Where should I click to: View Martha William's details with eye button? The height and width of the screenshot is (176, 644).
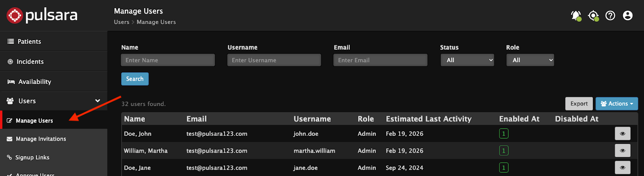[x=622, y=151]
